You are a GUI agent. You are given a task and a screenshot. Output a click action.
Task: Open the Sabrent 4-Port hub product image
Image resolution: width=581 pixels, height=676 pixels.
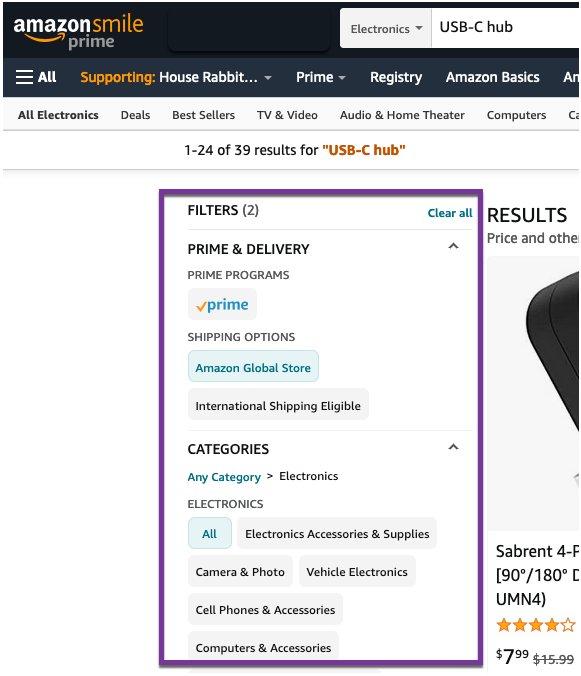pos(534,393)
